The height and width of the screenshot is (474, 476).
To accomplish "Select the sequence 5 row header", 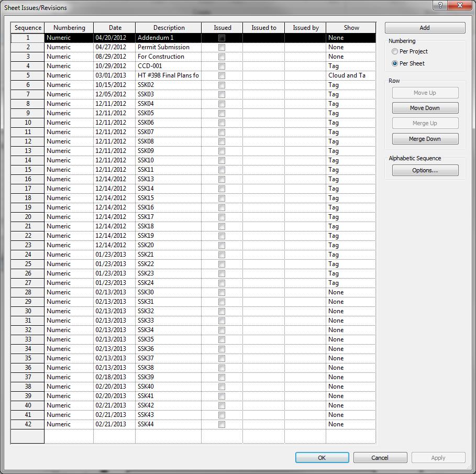I will (27, 75).
